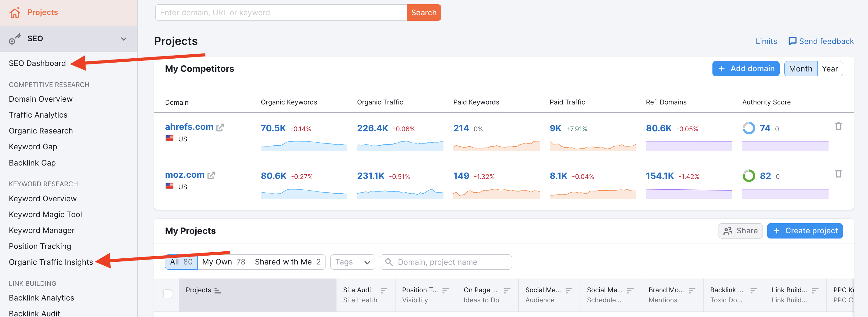
Task: Click ahrefs.com Paid Traffic trend chart
Action: 593,146
